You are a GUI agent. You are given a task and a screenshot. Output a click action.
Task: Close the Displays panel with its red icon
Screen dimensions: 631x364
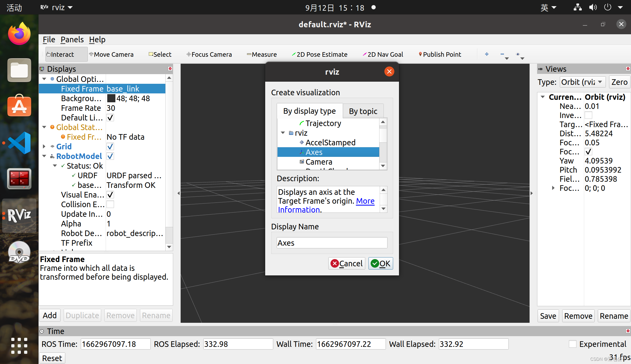(x=170, y=69)
